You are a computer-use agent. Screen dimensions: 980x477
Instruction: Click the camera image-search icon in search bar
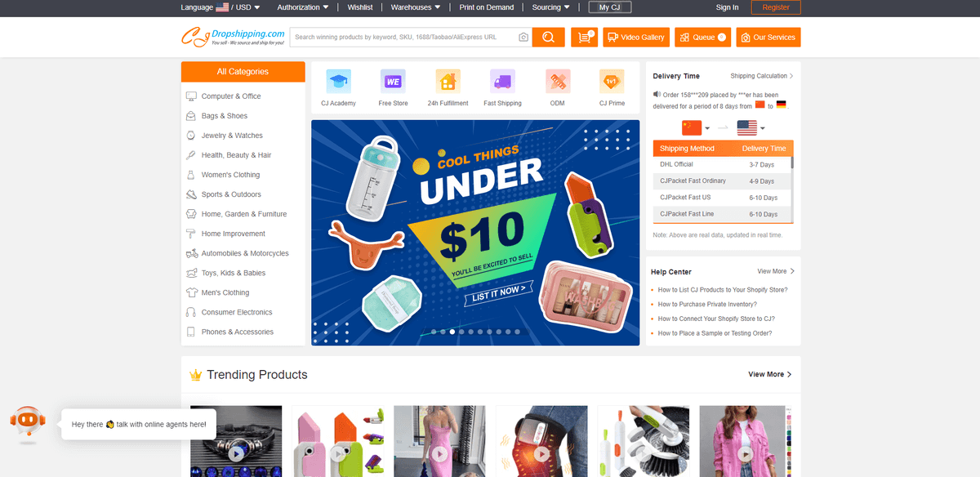coord(523,38)
